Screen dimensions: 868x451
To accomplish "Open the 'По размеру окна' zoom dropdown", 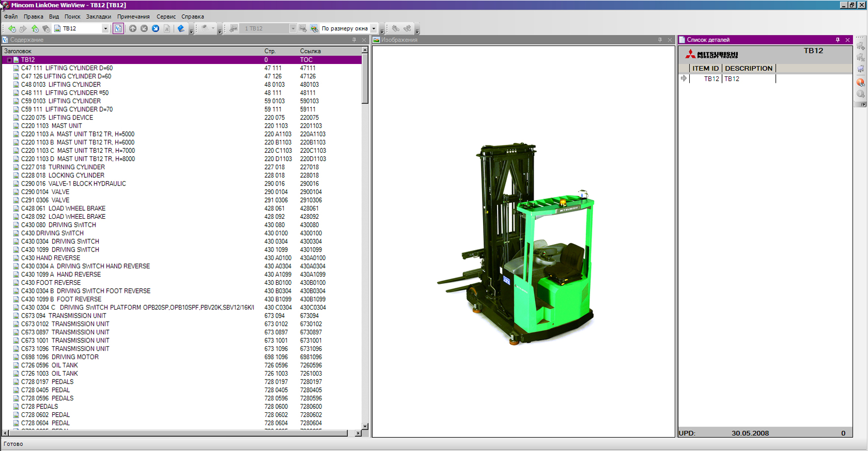I will pyautogui.click(x=374, y=29).
